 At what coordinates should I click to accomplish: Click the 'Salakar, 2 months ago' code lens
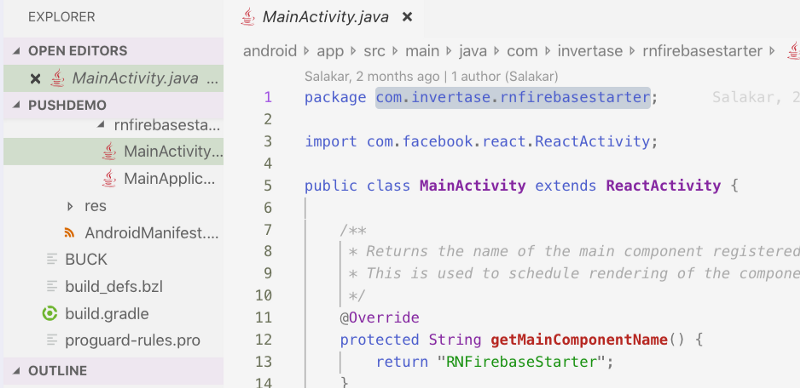(372, 77)
